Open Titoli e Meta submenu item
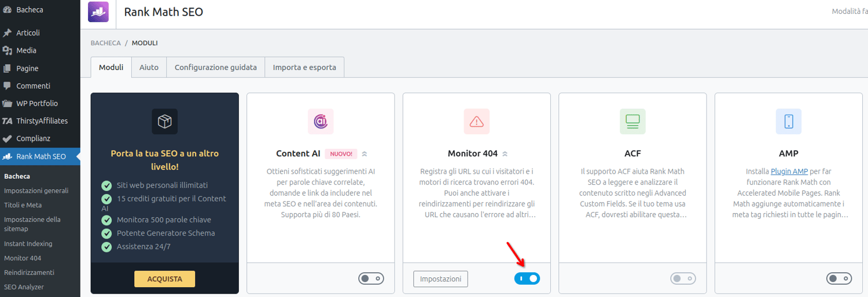This screenshot has width=868, height=297. click(23, 205)
